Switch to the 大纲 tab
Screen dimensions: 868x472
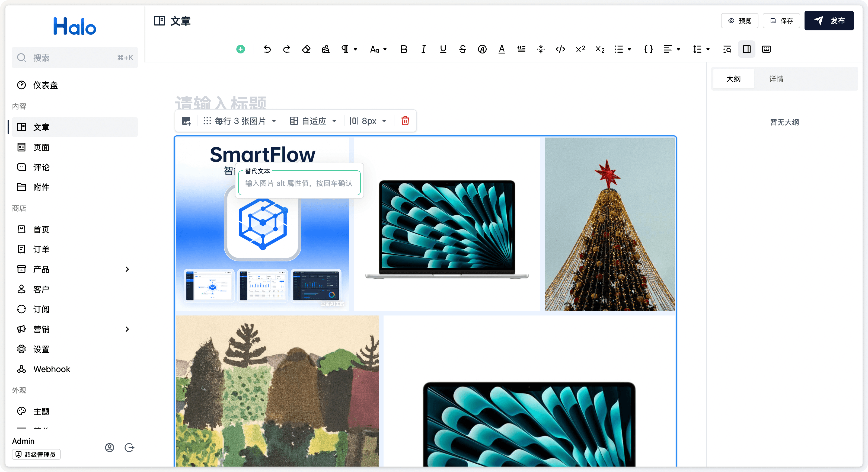point(733,78)
